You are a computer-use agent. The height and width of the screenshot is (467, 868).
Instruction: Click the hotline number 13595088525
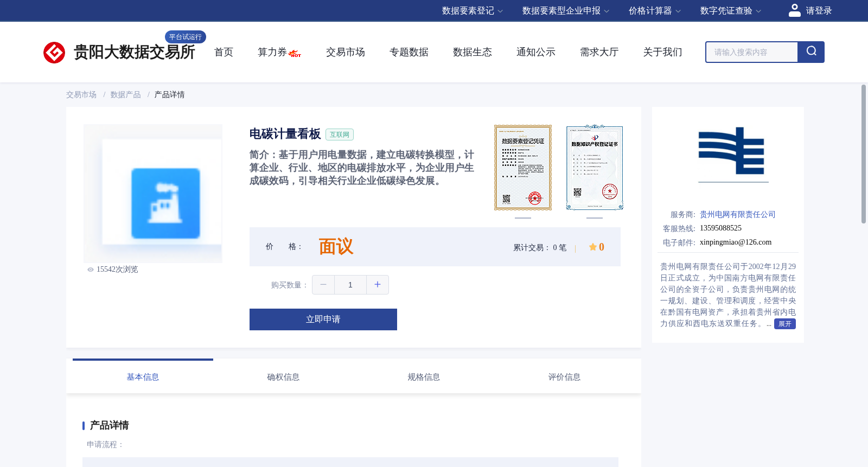click(x=720, y=228)
